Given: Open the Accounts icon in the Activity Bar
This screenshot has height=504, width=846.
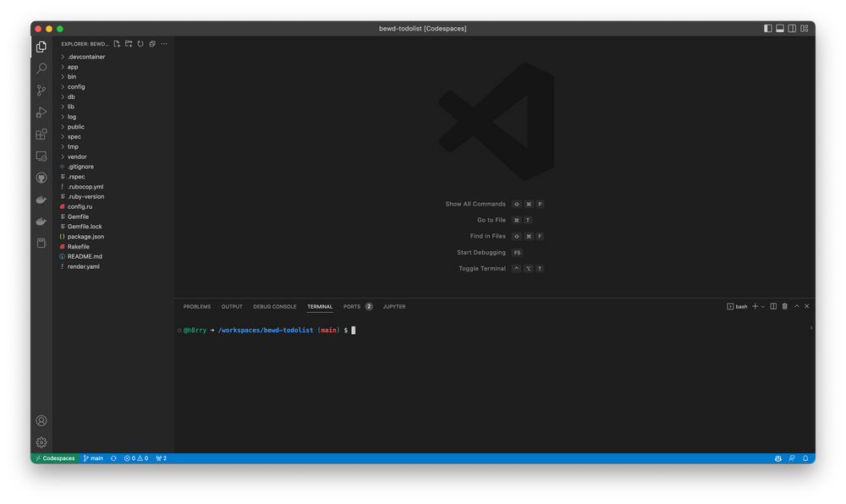Looking at the screenshot, I should 41,420.
